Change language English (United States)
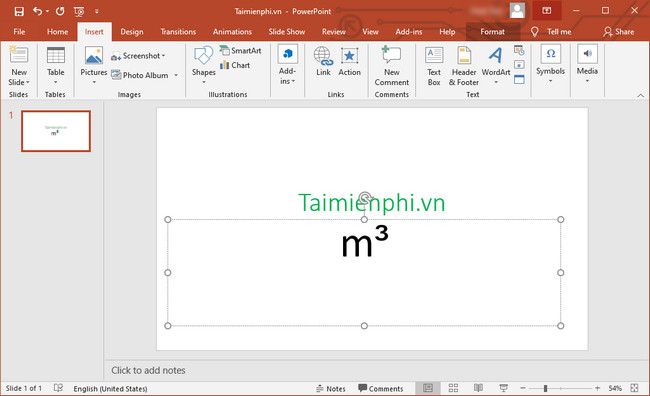The height and width of the screenshot is (396, 650). [x=110, y=389]
